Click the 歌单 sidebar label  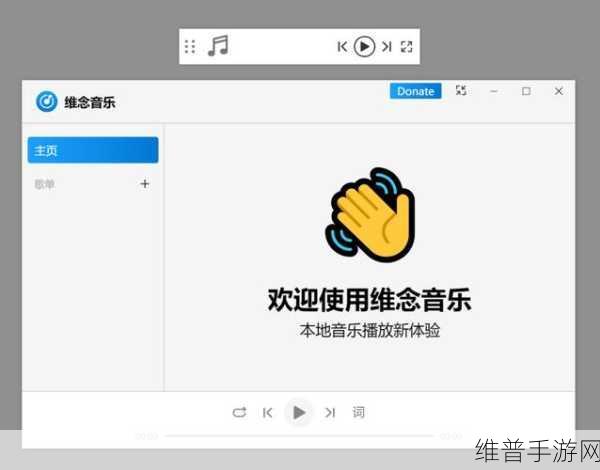point(45,184)
